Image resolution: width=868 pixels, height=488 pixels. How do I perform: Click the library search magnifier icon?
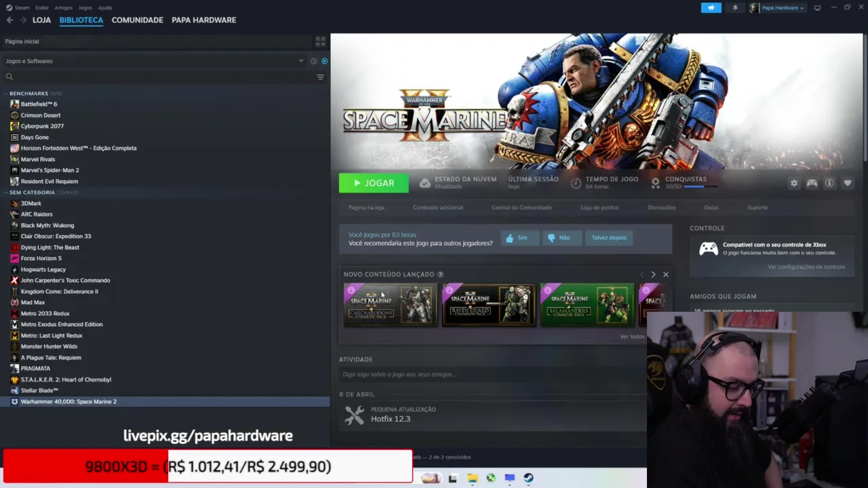pos(9,77)
